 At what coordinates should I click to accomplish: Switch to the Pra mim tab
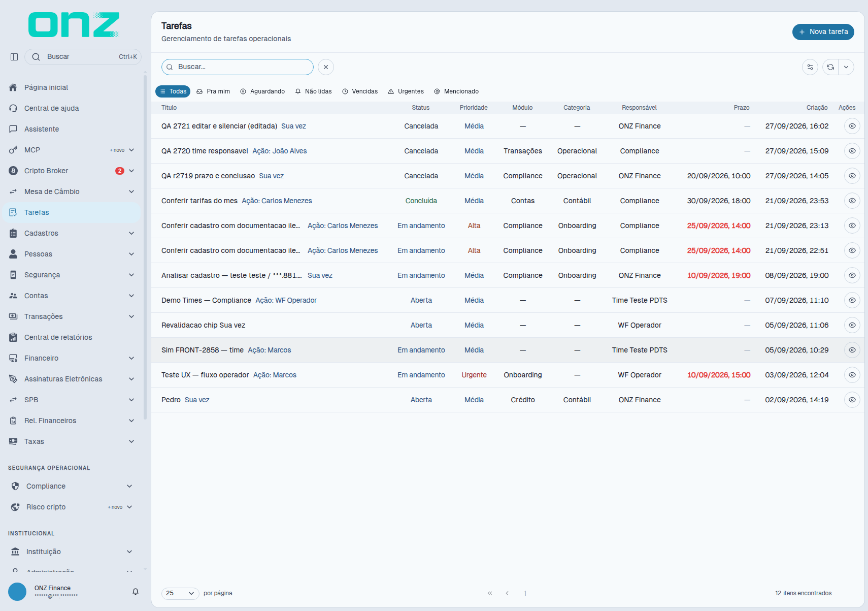point(213,91)
